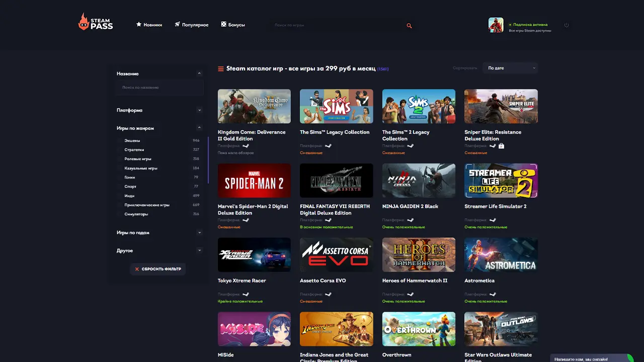Open Kingdom Come: Deliverance II Gold Edition title link
The width and height of the screenshot is (644, 362).
tap(252, 135)
